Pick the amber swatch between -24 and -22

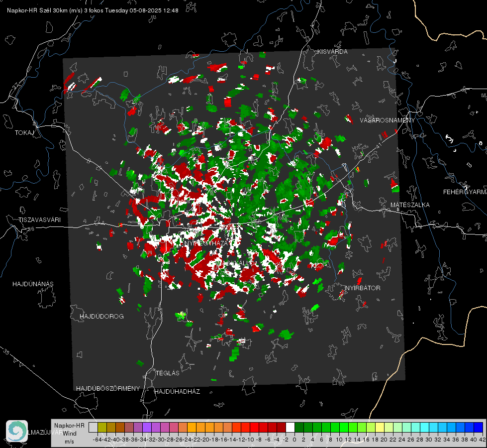tap(192, 427)
